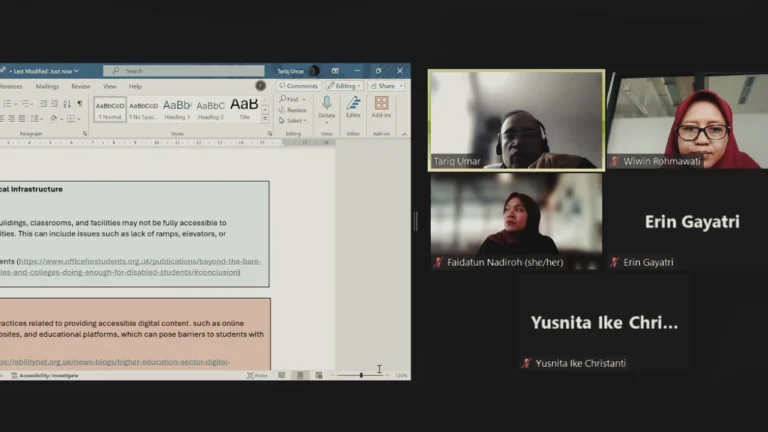This screenshot has height=432, width=768.
Task: Click the Dictate microphone icon
Action: [326, 104]
